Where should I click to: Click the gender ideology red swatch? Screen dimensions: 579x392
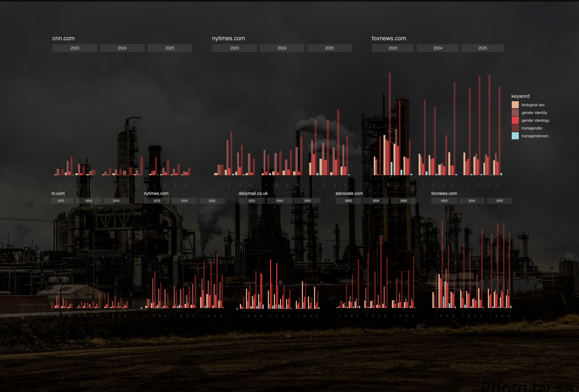(x=515, y=120)
